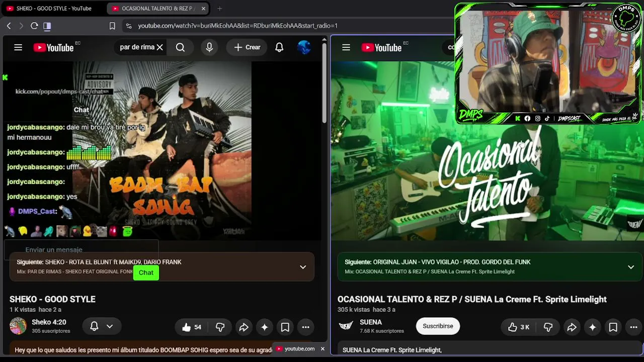The width and height of the screenshot is (644, 362).
Task: Open Sheko 4:20 notification preferences dropdown
Action: click(x=102, y=326)
